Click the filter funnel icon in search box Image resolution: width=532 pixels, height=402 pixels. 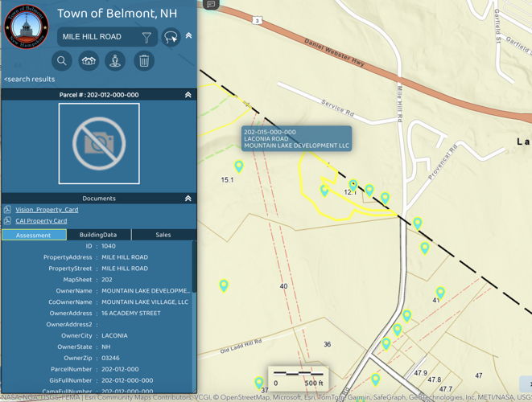pyautogui.click(x=146, y=37)
